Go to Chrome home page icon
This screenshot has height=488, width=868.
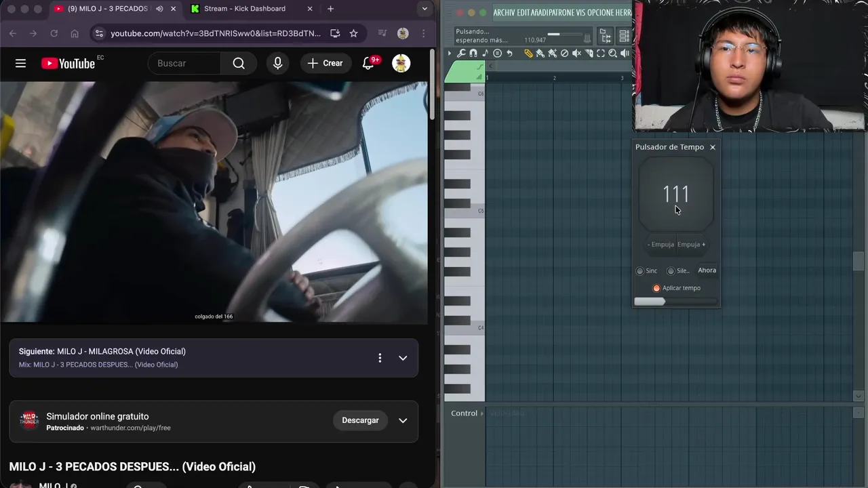point(75,33)
